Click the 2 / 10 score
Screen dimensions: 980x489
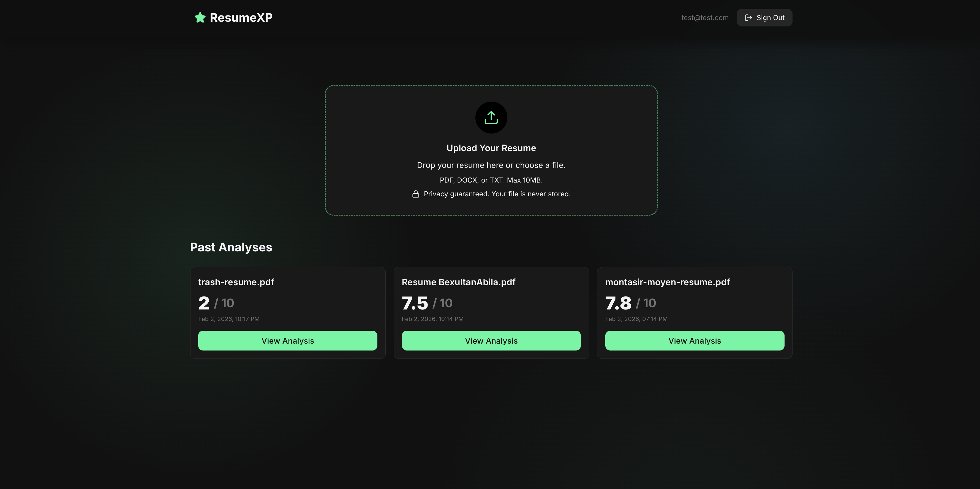point(216,303)
